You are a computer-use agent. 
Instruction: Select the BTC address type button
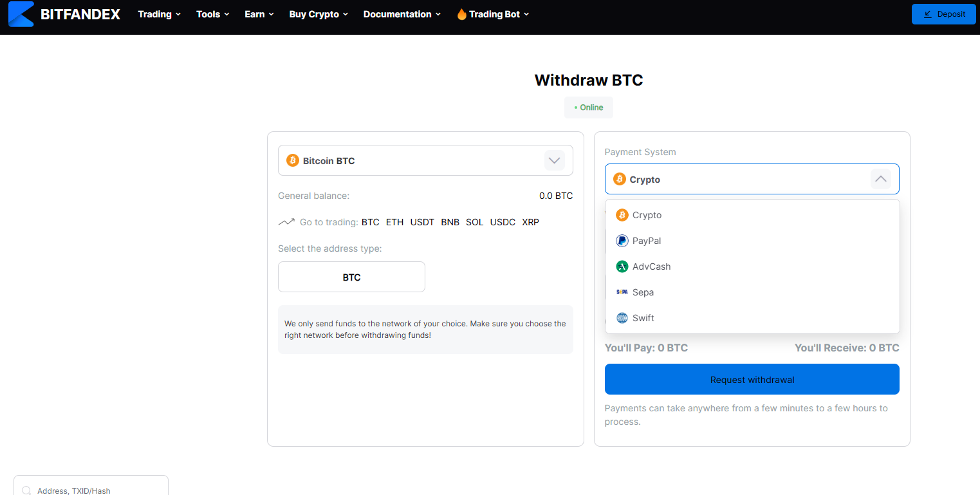(351, 277)
